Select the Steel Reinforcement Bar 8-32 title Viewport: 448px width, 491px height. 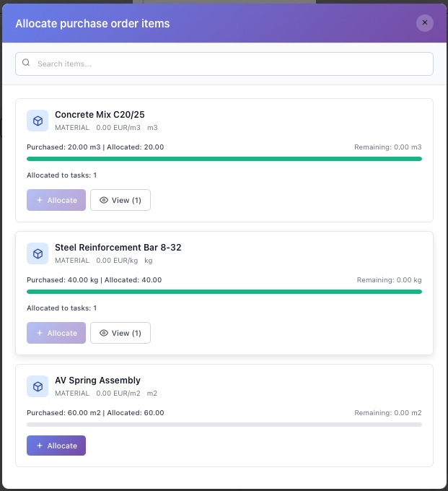(x=118, y=248)
